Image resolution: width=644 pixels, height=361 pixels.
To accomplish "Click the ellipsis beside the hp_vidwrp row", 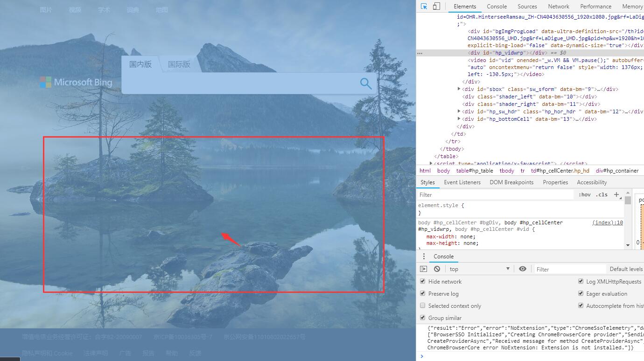I will [x=420, y=53].
